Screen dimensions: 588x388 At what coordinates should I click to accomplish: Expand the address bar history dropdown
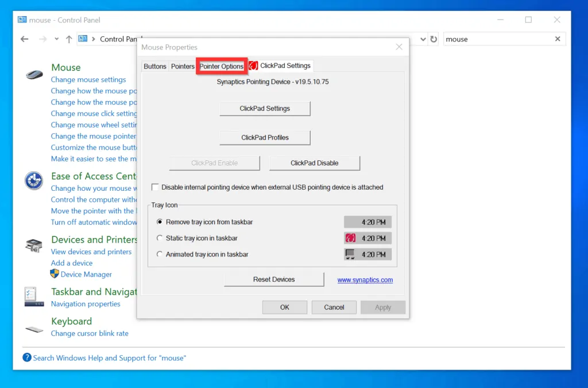pos(423,39)
